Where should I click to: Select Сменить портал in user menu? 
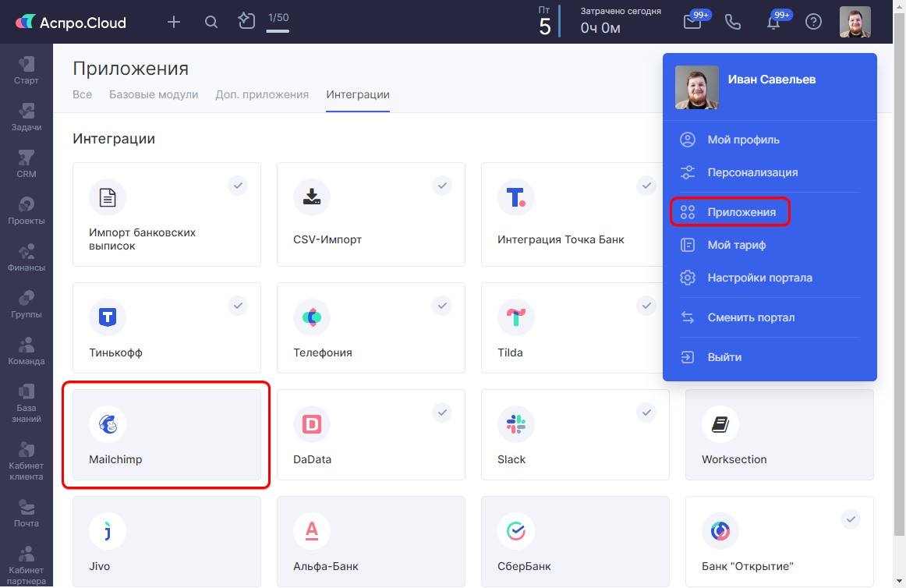pos(751,317)
